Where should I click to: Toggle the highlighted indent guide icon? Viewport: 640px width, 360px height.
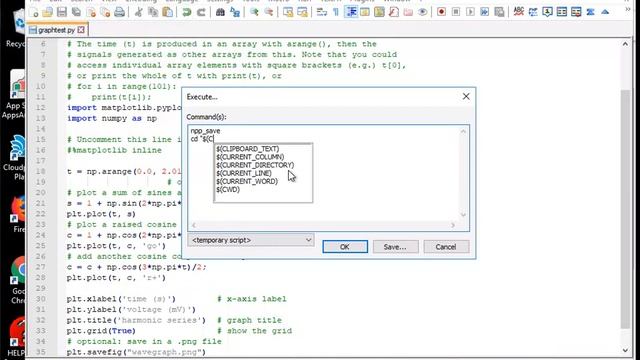(x=351, y=12)
